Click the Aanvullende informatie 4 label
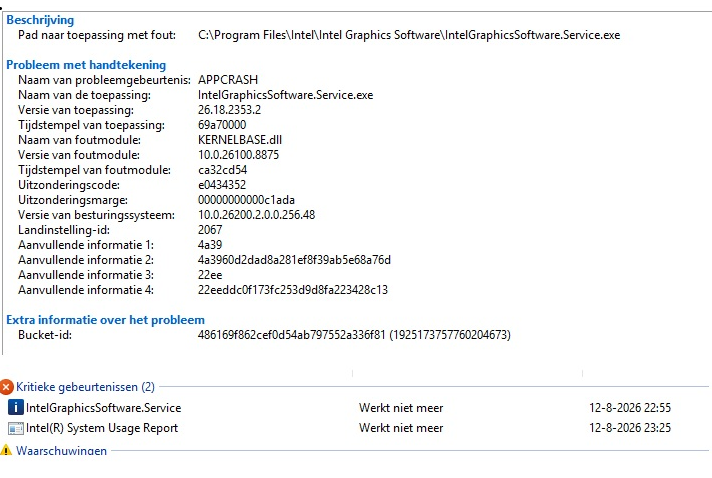 click(86, 290)
